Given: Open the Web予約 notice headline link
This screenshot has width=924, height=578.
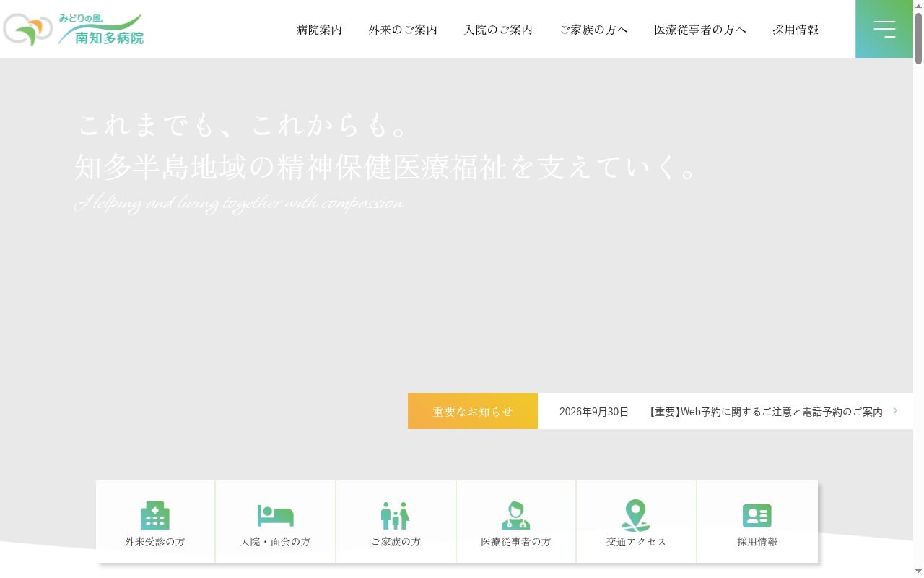Looking at the screenshot, I should click(764, 412).
